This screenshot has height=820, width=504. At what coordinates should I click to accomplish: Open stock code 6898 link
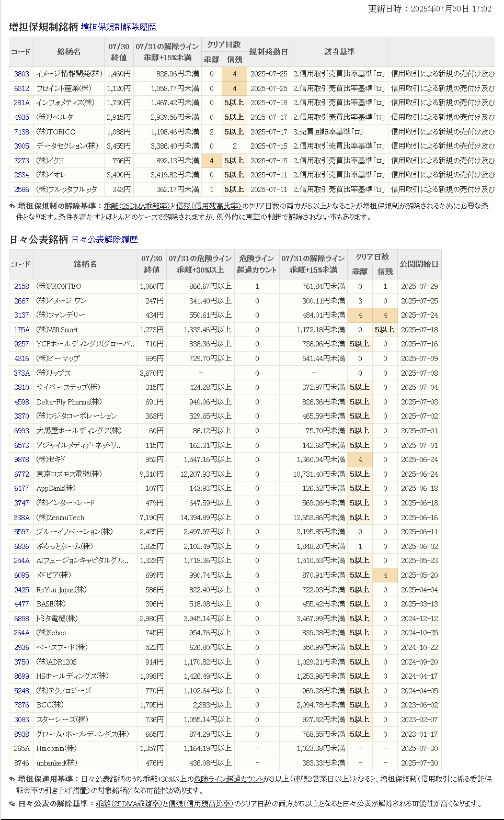point(21,619)
